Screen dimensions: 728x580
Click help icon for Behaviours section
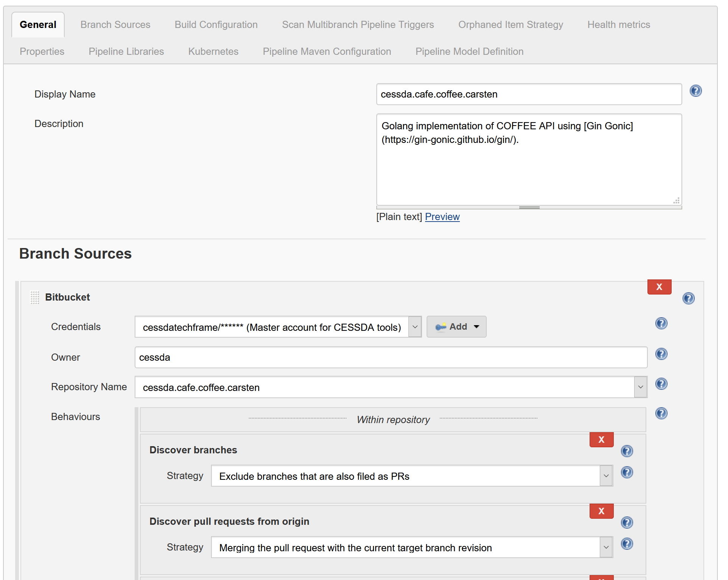(x=661, y=414)
